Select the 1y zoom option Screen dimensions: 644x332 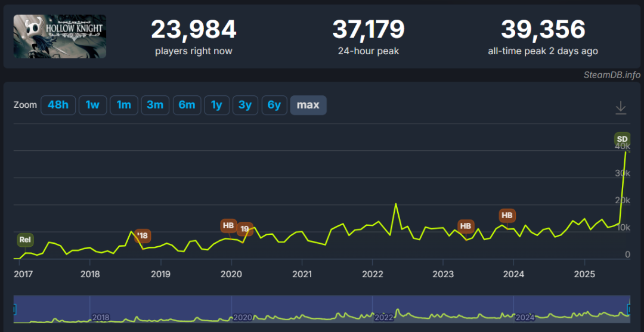click(x=216, y=105)
